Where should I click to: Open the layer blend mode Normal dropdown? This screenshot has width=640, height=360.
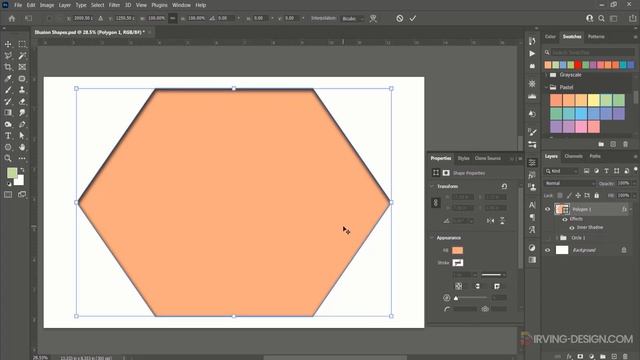coord(569,183)
